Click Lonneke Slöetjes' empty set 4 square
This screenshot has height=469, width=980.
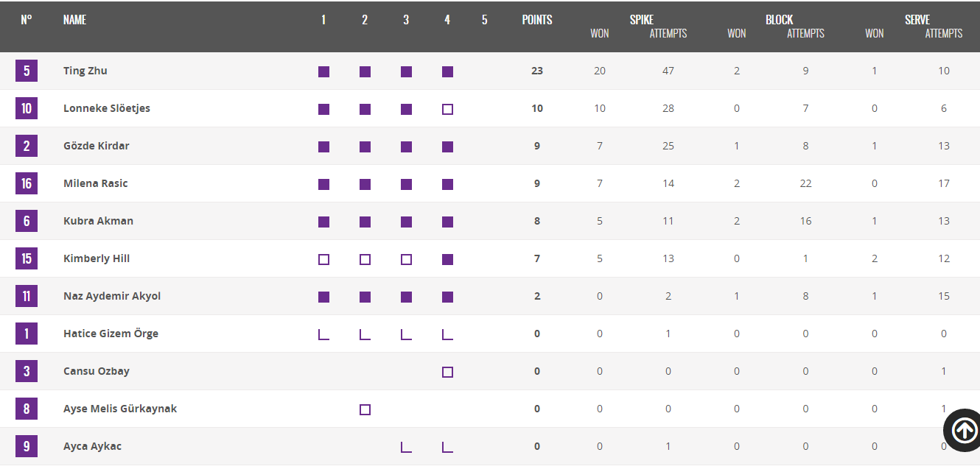447,109
